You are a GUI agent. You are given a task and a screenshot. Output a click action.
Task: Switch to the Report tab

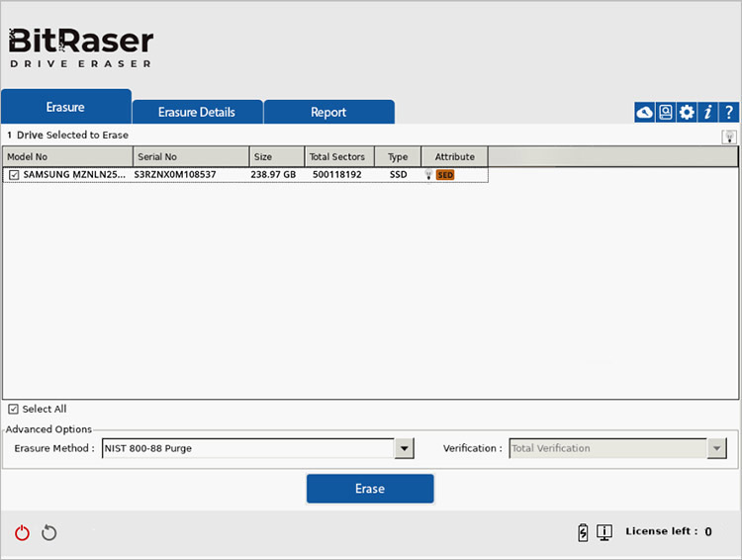[328, 112]
